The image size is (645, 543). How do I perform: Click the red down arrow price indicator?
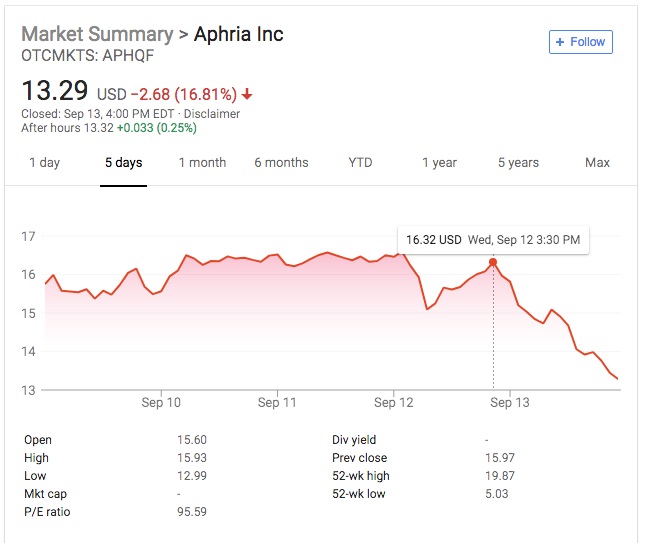247,95
